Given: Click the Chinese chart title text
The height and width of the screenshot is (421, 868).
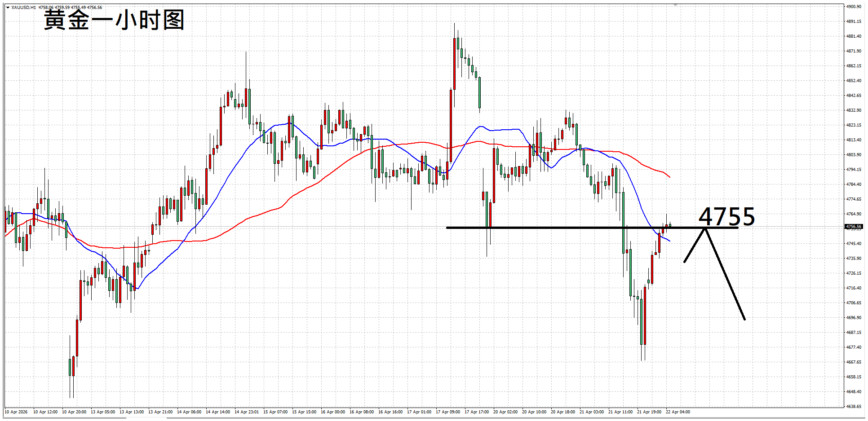Looking at the screenshot, I should point(114,21).
